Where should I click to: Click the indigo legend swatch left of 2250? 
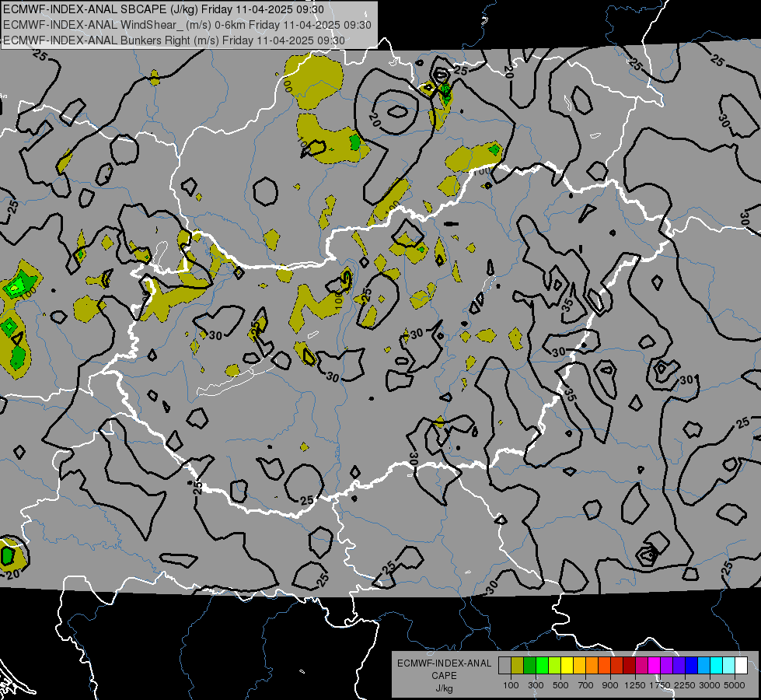click(x=679, y=666)
